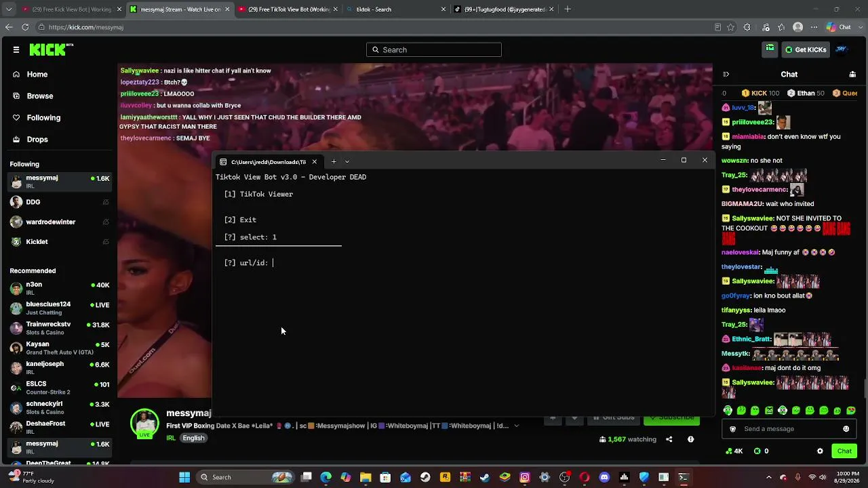
Task: Click the messymaj streamer avatar below video
Action: [144, 424]
